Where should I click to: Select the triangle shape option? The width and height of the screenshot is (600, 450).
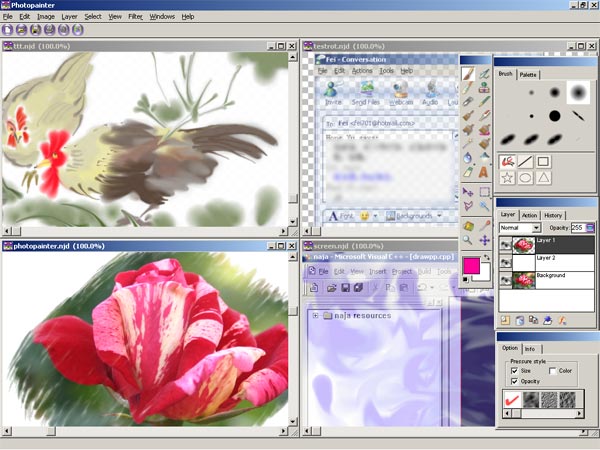[x=543, y=178]
